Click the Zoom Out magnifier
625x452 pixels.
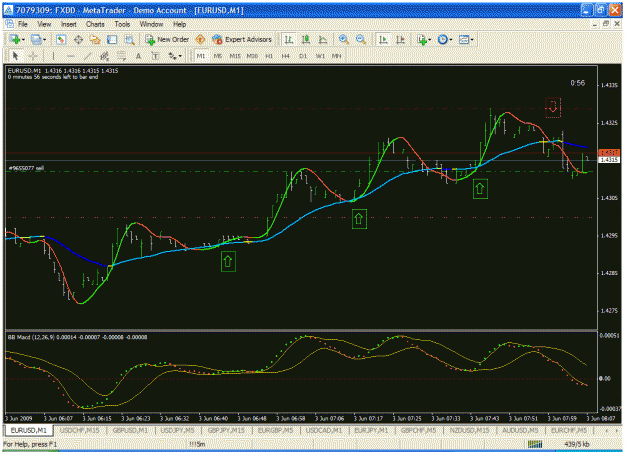pos(361,39)
